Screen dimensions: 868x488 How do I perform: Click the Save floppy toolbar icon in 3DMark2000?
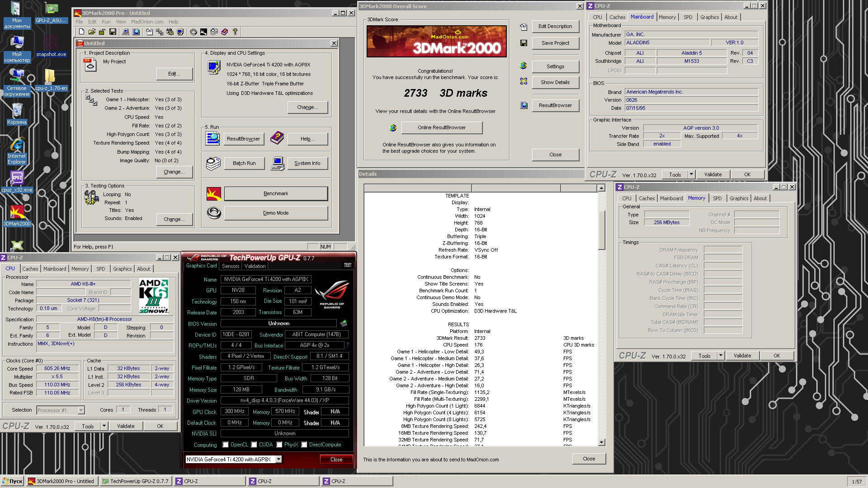113,32
